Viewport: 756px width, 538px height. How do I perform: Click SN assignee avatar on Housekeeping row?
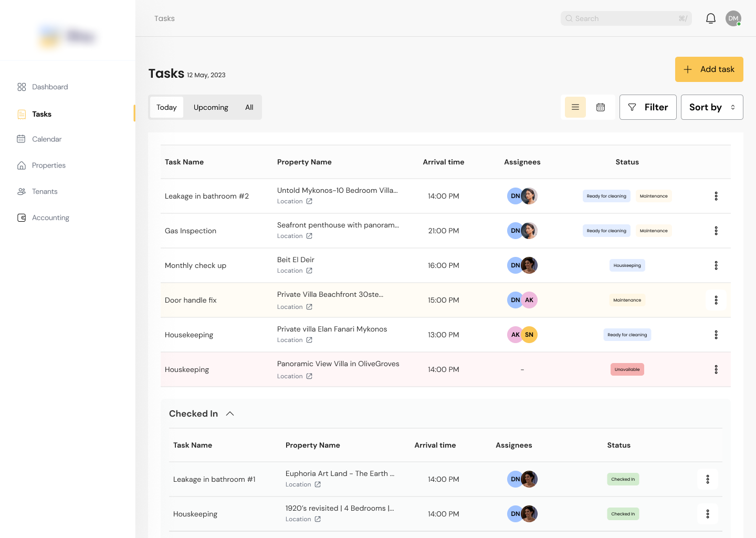click(x=529, y=335)
